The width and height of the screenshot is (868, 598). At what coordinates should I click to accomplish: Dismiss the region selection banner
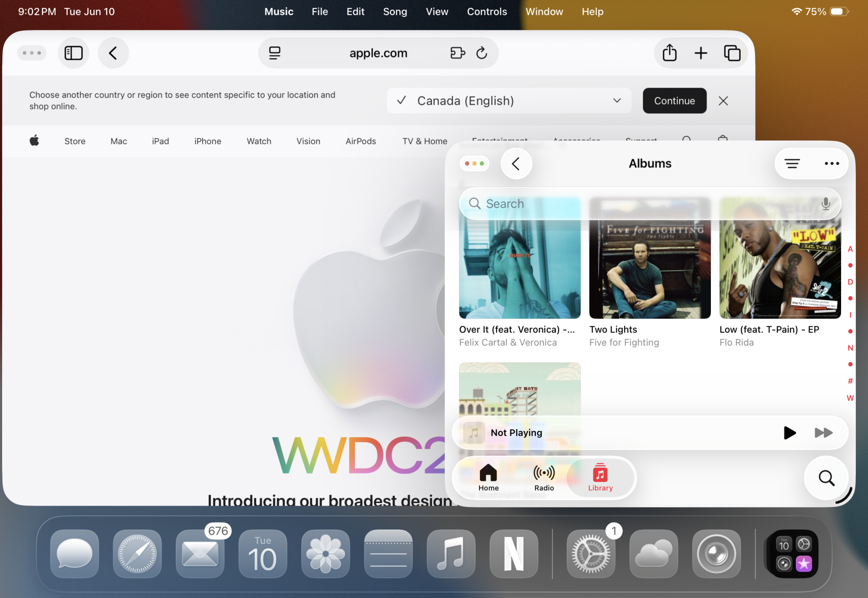pos(723,101)
